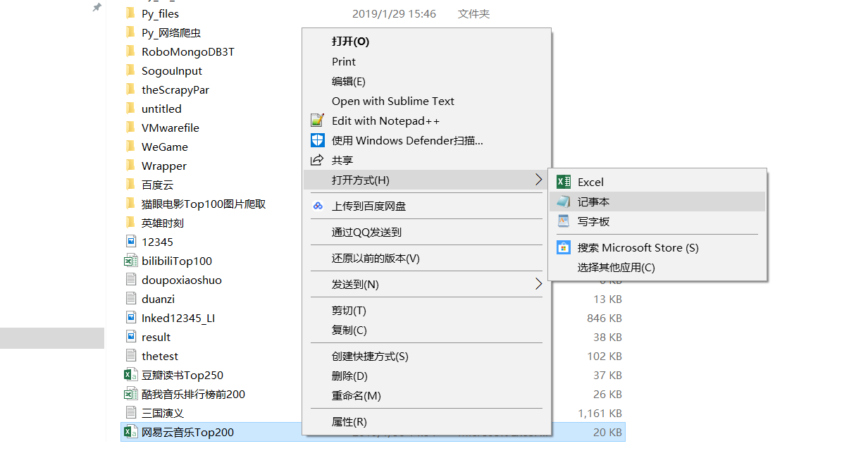The width and height of the screenshot is (868, 458).
Task: Click 打开(O) in the context menu
Action: pyautogui.click(x=349, y=41)
